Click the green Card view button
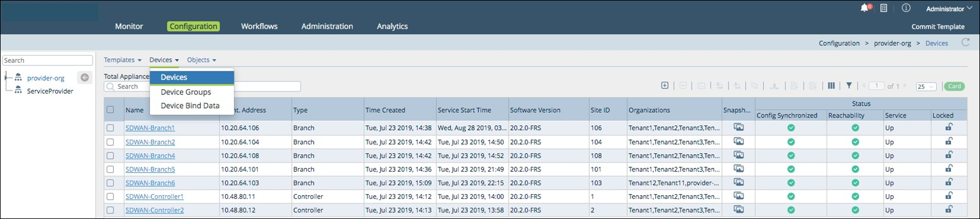 pos(955,87)
